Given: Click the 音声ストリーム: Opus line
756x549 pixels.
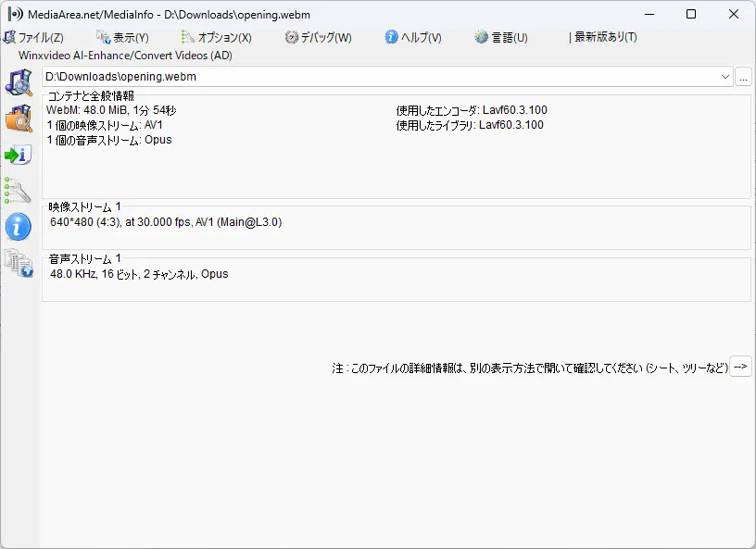Looking at the screenshot, I should point(109,140).
